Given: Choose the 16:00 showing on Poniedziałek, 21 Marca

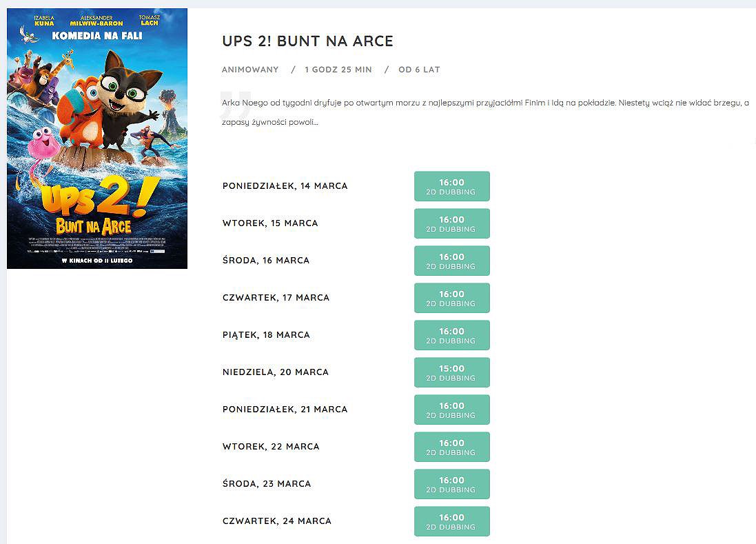Looking at the screenshot, I should (x=452, y=410).
